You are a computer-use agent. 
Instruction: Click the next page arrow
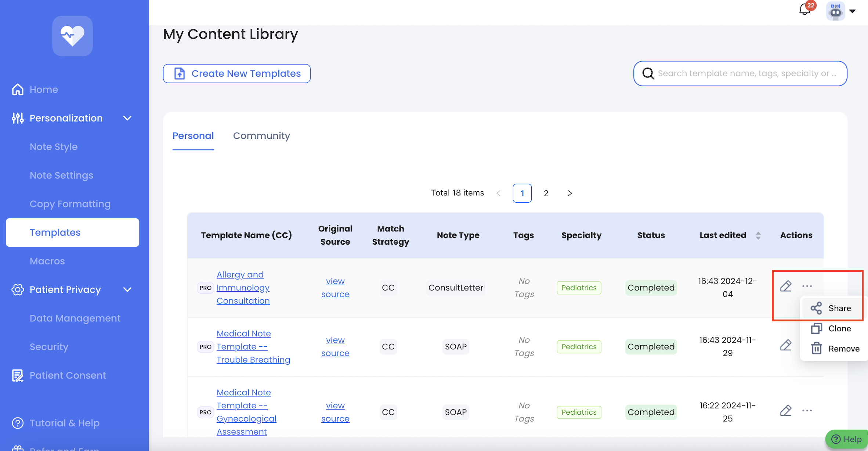pos(569,193)
